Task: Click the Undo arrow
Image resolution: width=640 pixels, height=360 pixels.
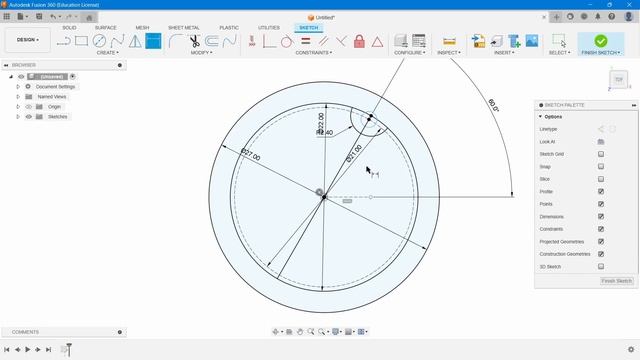Action: coord(53,17)
